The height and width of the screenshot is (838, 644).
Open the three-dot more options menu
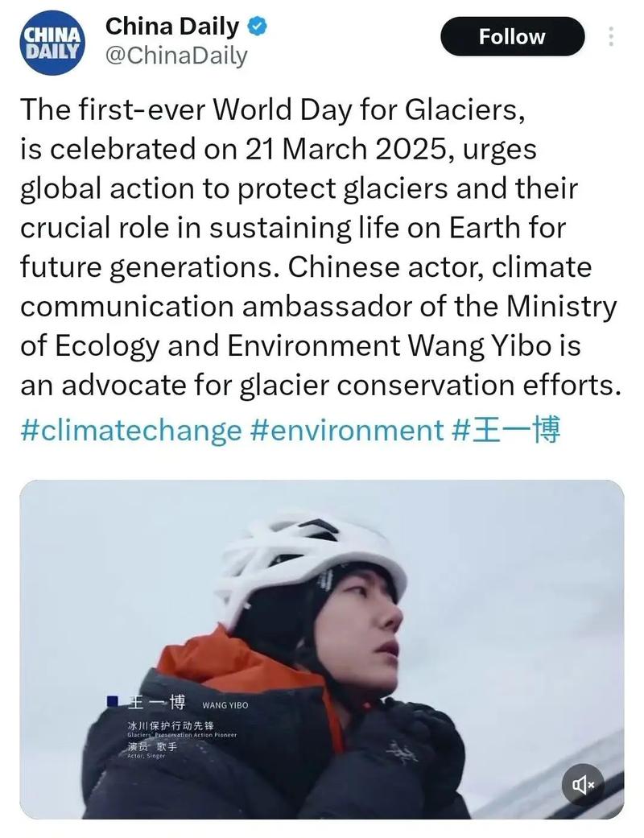(611, 36)
